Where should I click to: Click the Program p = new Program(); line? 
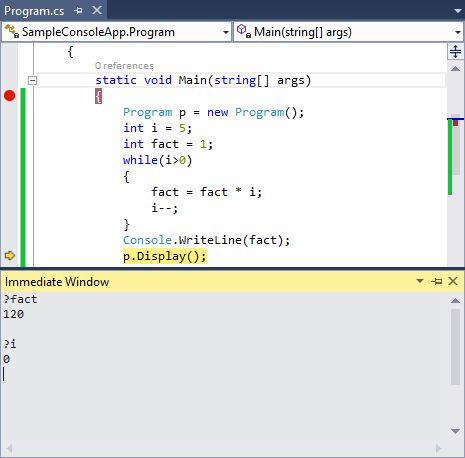213,112
